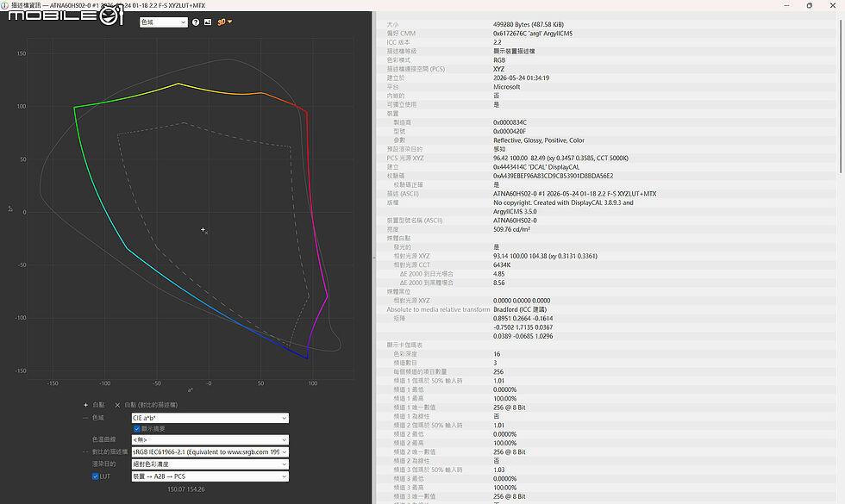The height and width of the screenshot is (504, 845).
Task: Open the 色域 plot type dropdown in toolbar
Action: pos(163,22)
